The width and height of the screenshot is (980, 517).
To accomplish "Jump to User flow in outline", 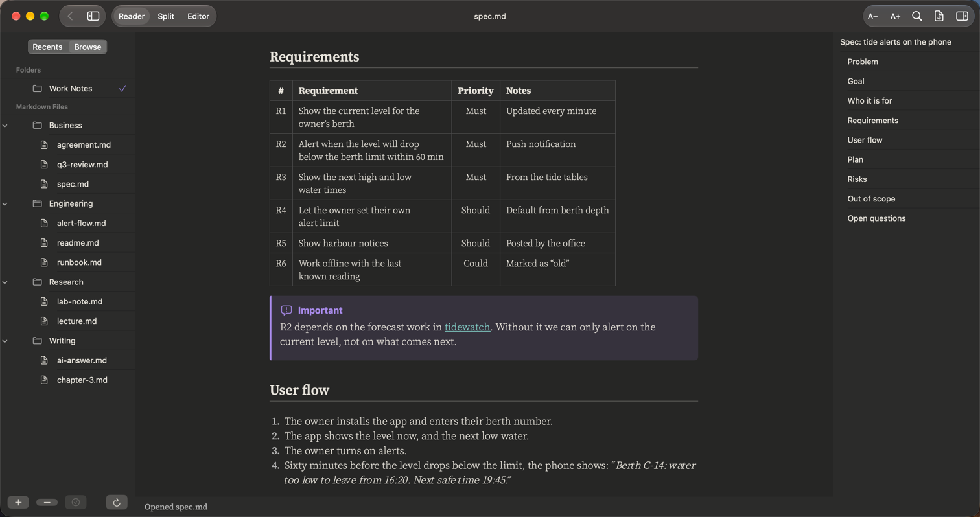I will [865, 140].
